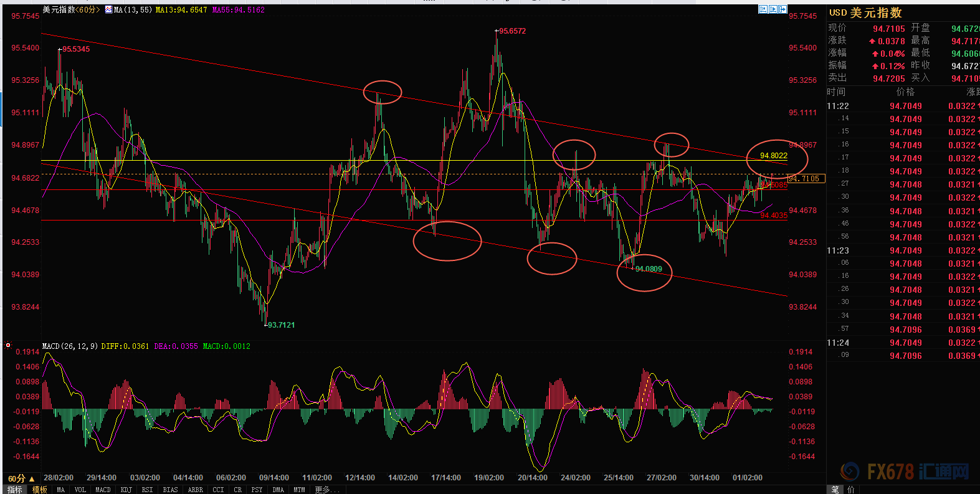This screenshot has height=494, width=980.
Task: Click the 94.7105 current price marker
Action: (806, 179)
